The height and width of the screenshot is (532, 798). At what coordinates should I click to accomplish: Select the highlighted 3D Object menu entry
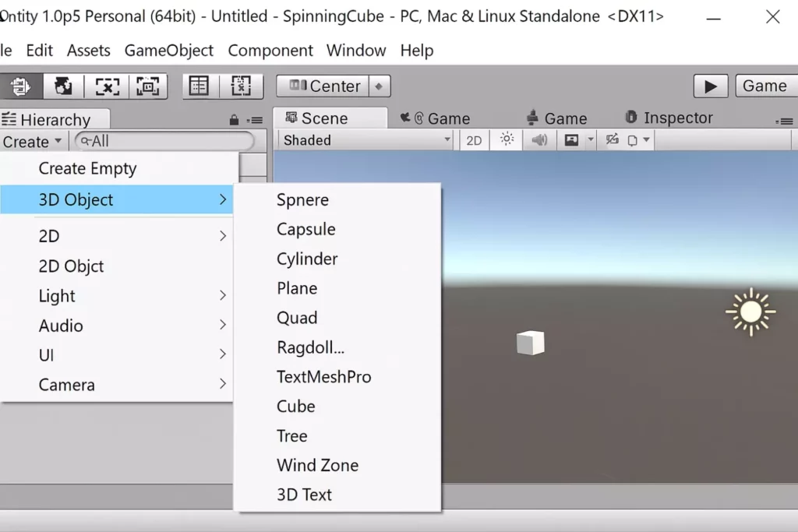point(117,199)
